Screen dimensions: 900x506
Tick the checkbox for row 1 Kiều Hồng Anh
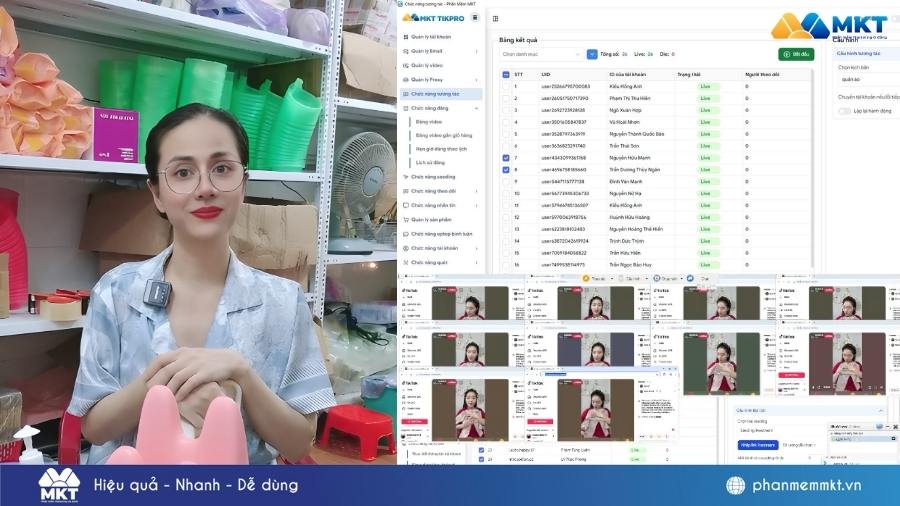(506, 87)
